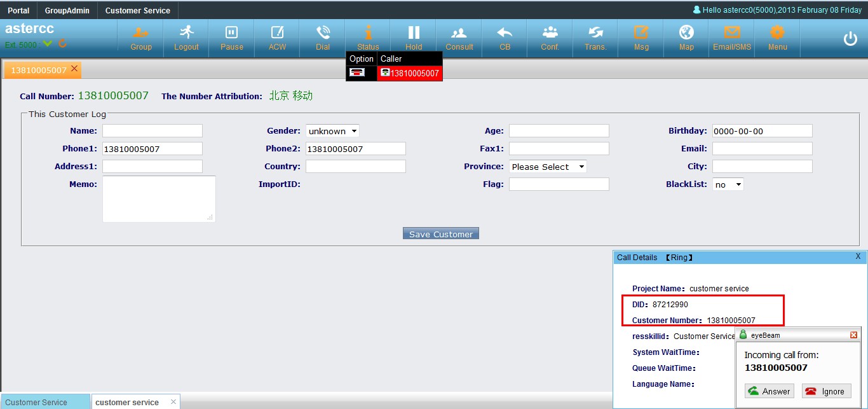Close the 13810005007 orange tab

(74, 69)
